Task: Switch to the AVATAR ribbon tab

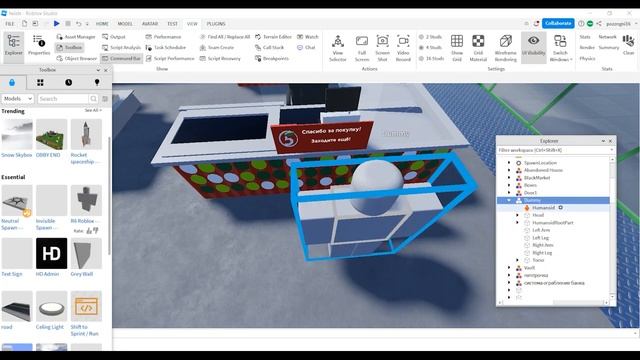Action: coord(150,24)
